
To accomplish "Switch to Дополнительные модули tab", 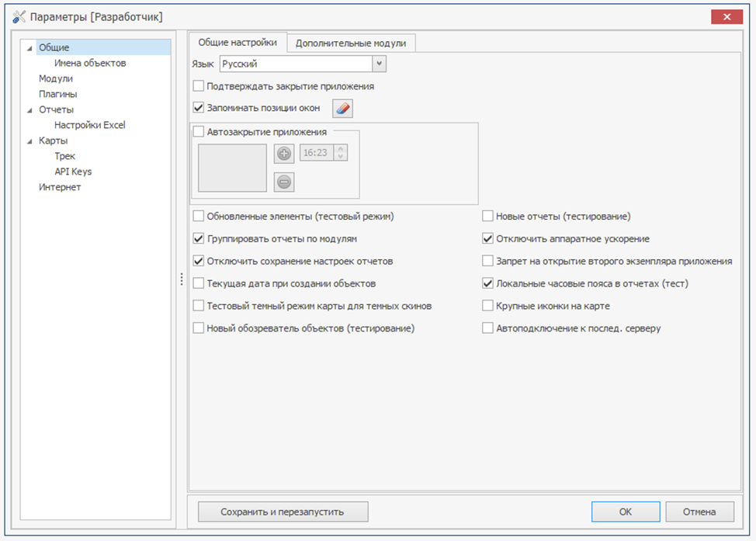I will coord(351,43).
